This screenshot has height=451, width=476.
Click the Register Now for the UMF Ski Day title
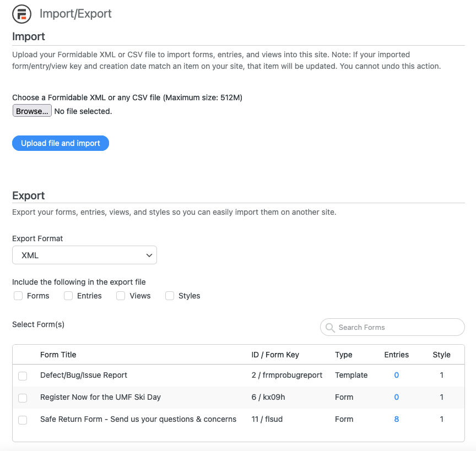pyautogui.click(x=100, y=397)
